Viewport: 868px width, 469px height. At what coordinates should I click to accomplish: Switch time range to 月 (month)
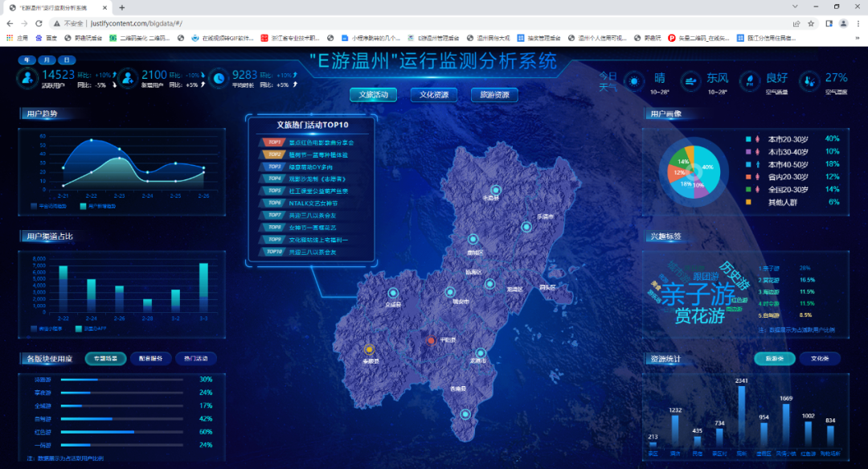tap(47, 60)
